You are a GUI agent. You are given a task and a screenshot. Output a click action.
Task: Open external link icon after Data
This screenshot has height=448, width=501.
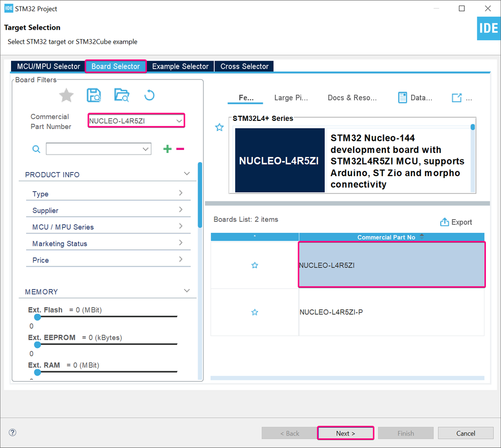point(456,97)
